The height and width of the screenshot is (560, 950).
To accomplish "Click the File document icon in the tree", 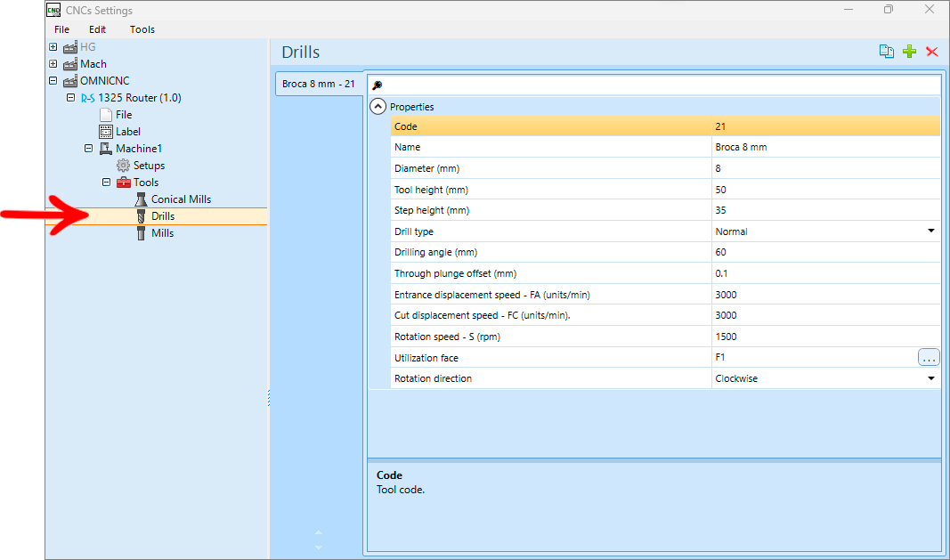I will point(105,115).
